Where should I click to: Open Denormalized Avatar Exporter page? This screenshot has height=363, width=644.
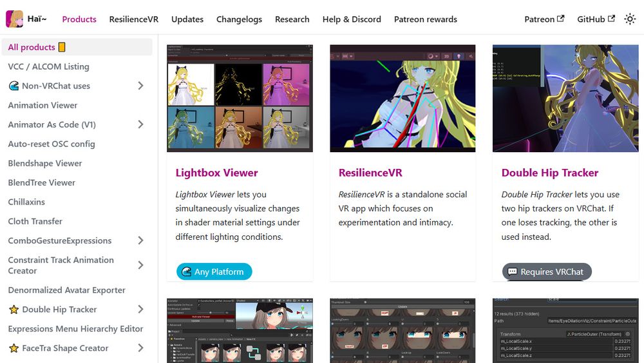pos(66,290)
